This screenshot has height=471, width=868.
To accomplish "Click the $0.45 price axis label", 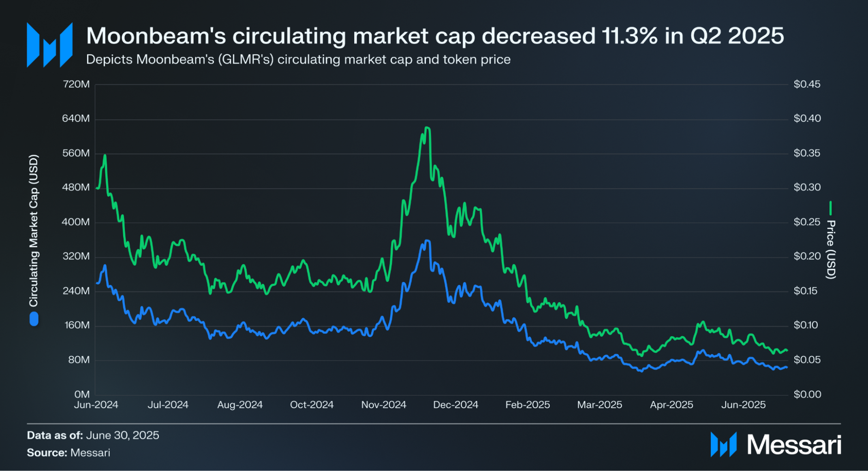I will (x=807, y=84).
